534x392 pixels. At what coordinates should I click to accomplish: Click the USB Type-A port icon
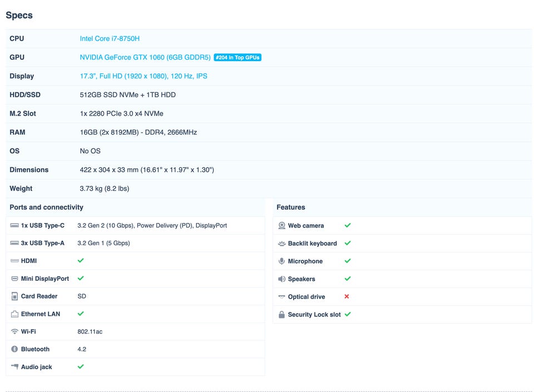coord(14,243)
